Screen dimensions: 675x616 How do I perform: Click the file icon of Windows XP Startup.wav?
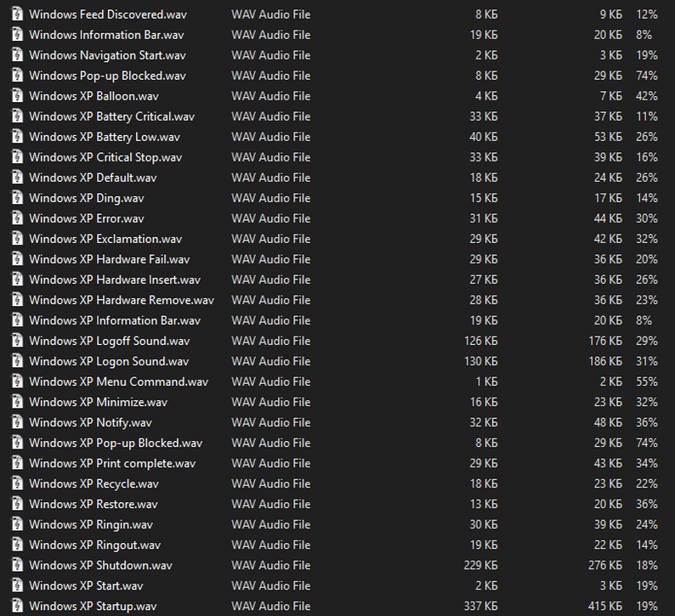click(x=17, y=606)
